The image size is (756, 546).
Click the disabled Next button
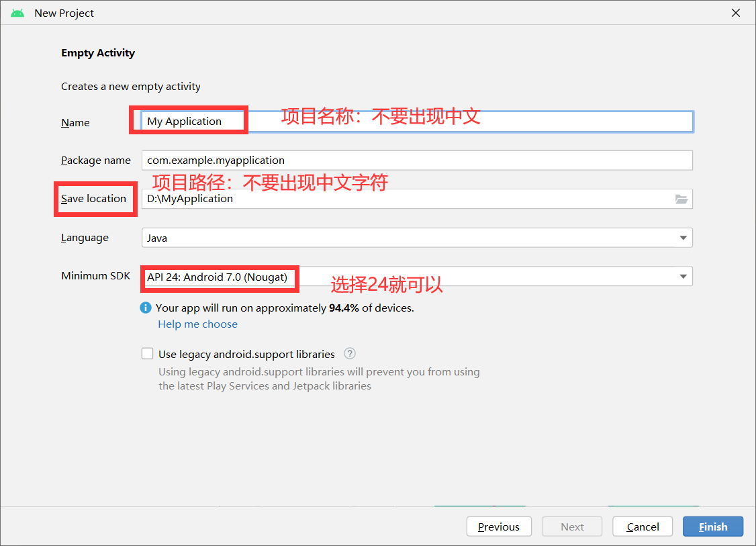(572, 527)
